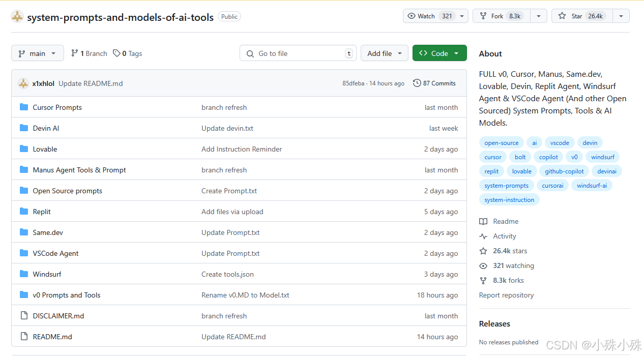This screenshot has height=356, width=644.
Task: Open the Star lists dropdown arrow
Action: [x=621, y=16]
